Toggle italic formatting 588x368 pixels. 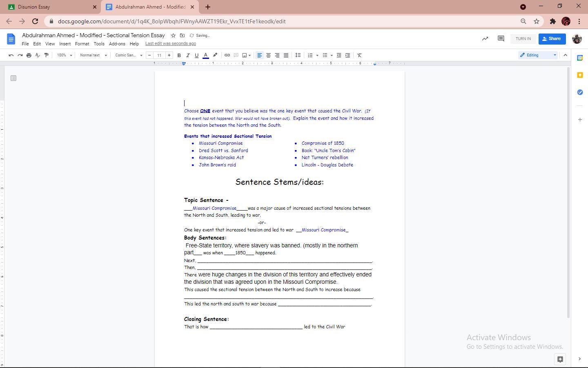coord(188,55)
